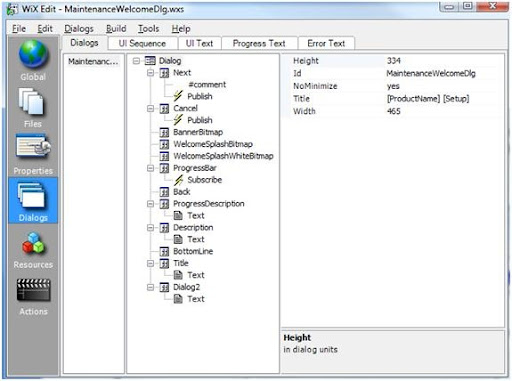This screenshot has width=512, height=381.
Task: Click the Dialog2 control icon
Action: tap(164, 287)
